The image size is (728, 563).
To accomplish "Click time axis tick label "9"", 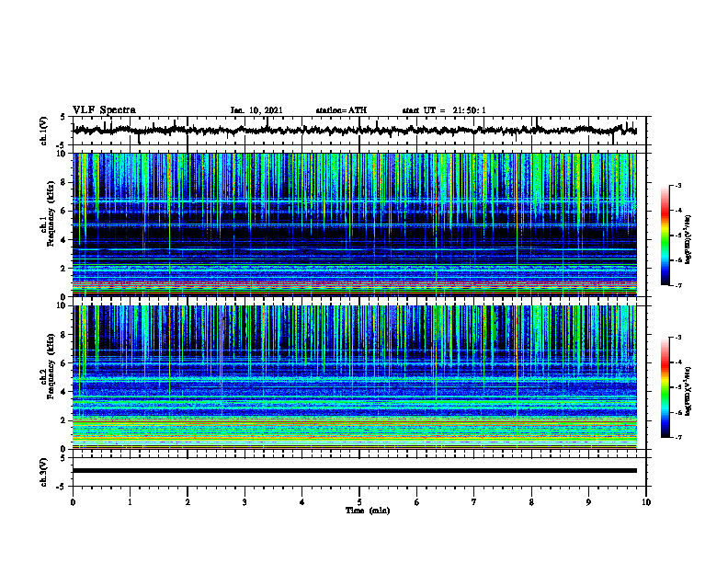I will pyautogui.click(x=588, y=502).
